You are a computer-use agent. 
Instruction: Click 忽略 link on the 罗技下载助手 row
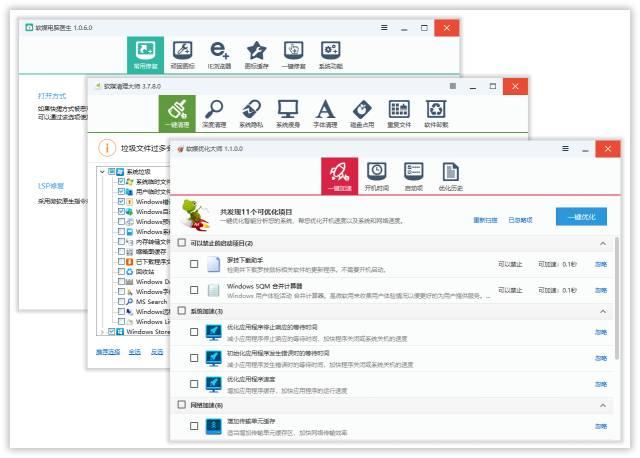pos(601,265)
